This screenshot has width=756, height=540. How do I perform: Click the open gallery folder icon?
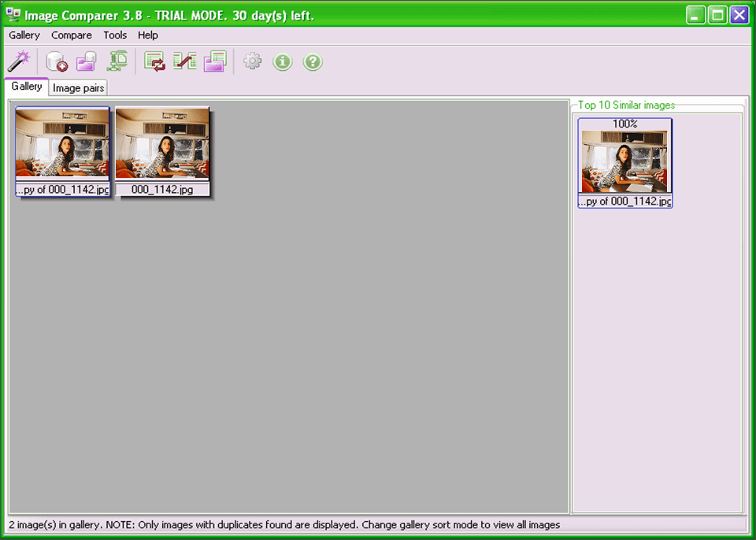click(x=86, y=61)
